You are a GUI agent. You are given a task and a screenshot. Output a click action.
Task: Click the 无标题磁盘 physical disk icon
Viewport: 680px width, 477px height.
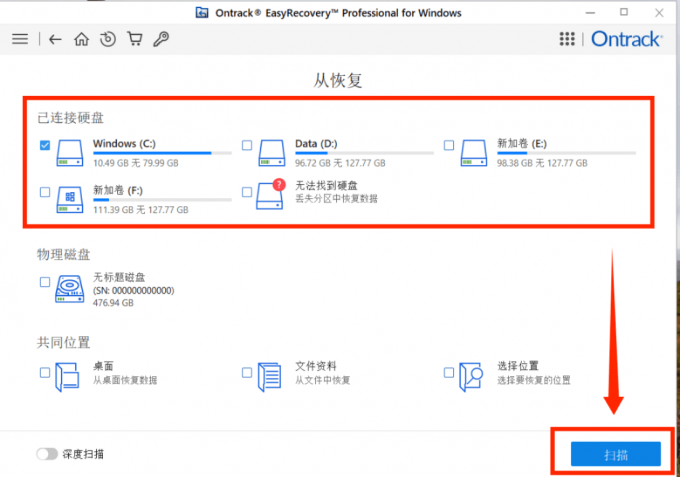pos(69,289)
